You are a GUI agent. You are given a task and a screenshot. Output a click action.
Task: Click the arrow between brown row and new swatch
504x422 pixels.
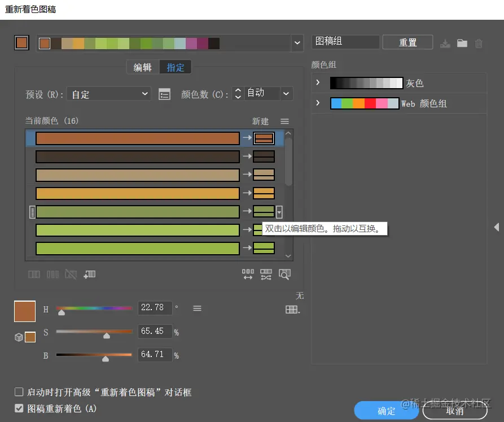247,138
